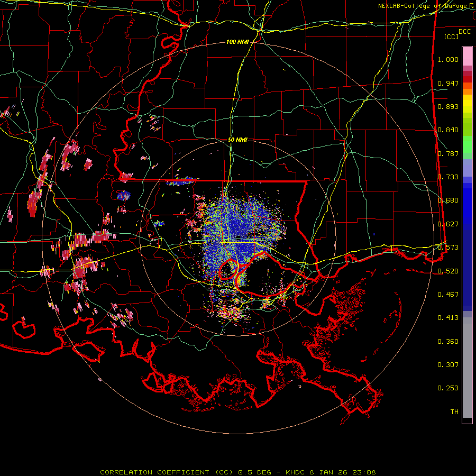Click the 0.253 colorbar value
This screenshot has height=476, width=476.
(448, 388)
